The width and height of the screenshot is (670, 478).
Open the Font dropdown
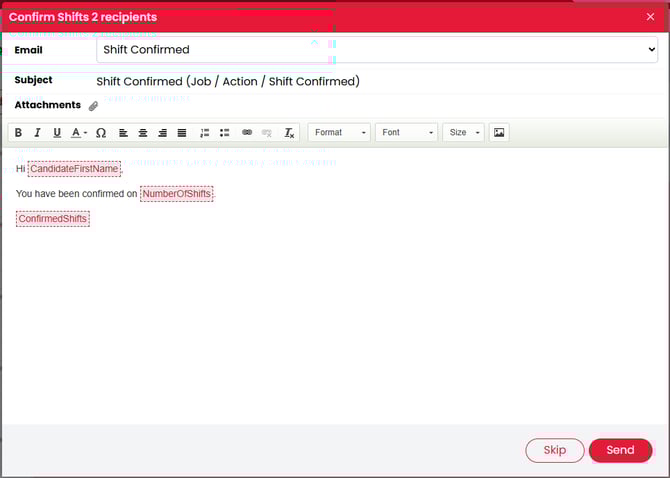pyautogui.click(x=406, y=133)
